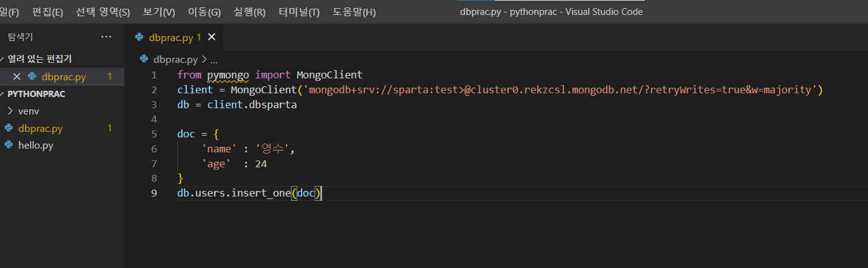Screen dimensions: 868x268
Task: Click the 탐색기 panel title
Action: pos(21,37)
